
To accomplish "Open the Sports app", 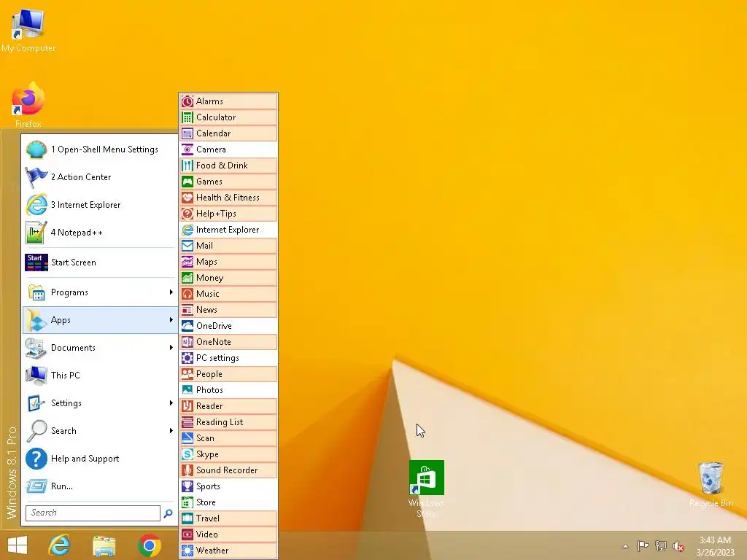I will pos(228,486).
